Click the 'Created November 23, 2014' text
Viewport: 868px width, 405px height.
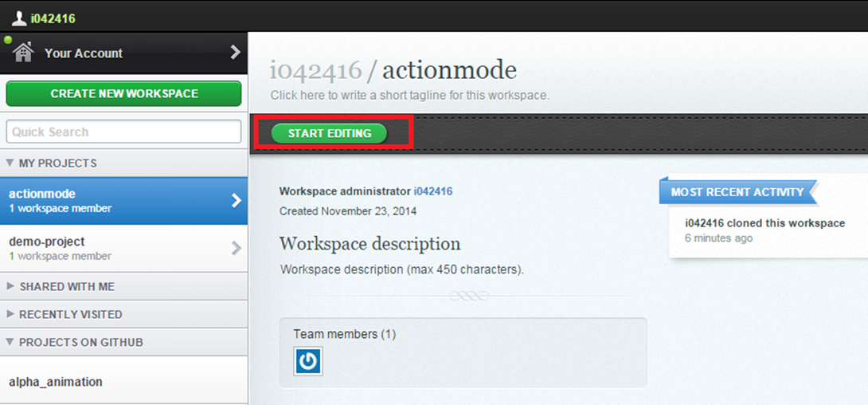348,211
